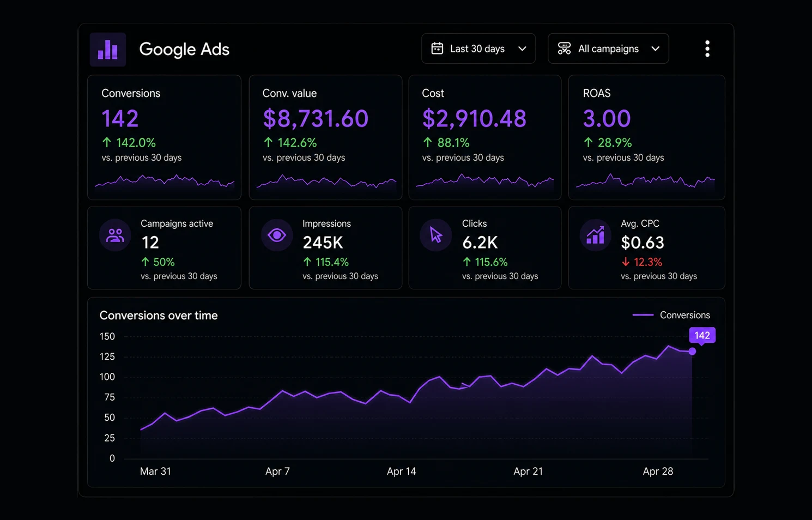Click the green up arrow beside 88.1%
Screen dimensions: 812x520
[x=428, y=142]
